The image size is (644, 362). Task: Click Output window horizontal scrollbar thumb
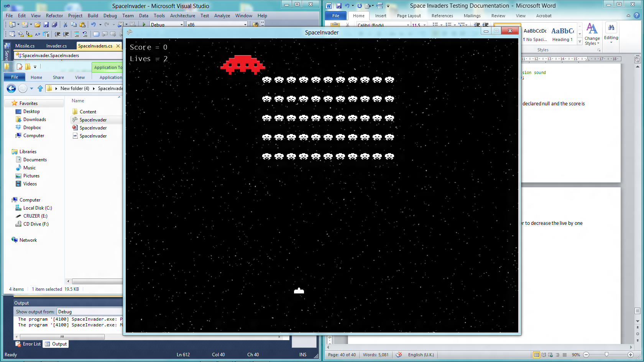pos(62,337)
